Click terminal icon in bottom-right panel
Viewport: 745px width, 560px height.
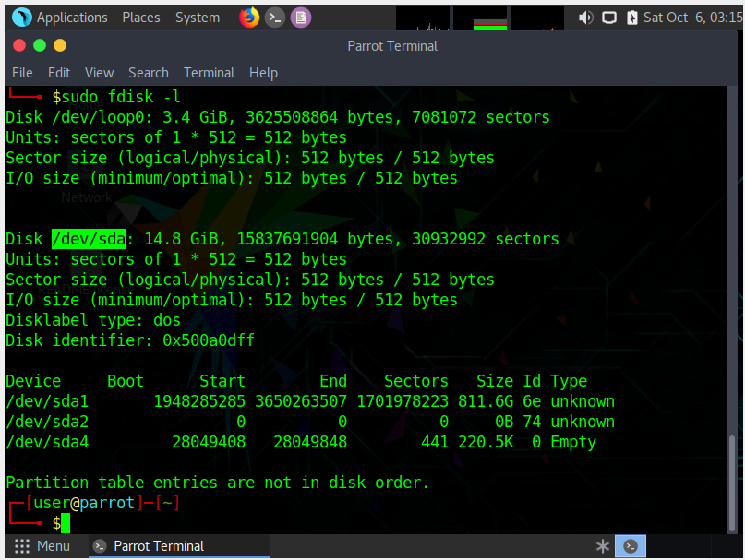coord(631,546)
